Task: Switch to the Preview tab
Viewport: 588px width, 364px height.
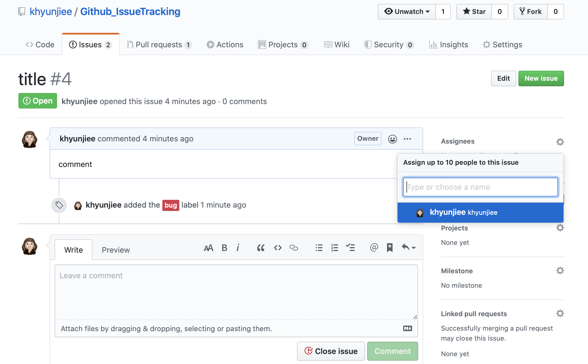Action: tap(116, 250)
